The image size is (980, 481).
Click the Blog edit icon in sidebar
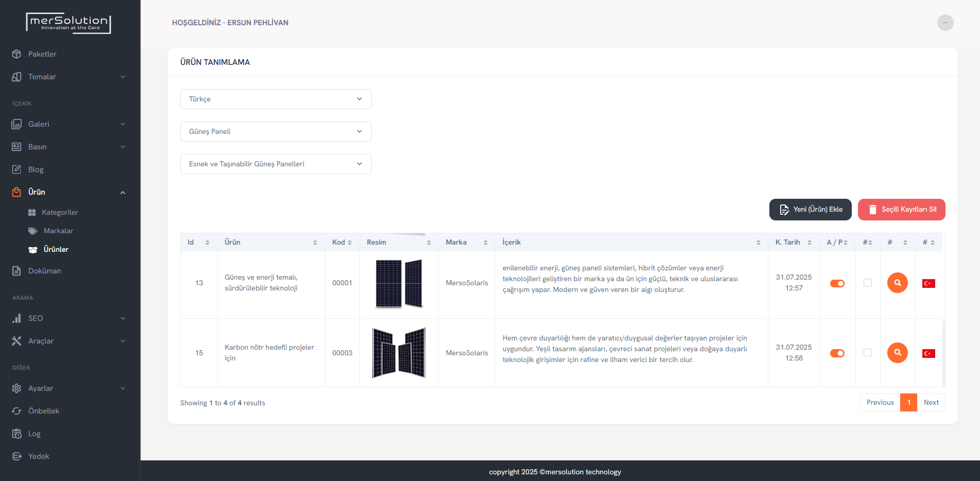[16, 169]
